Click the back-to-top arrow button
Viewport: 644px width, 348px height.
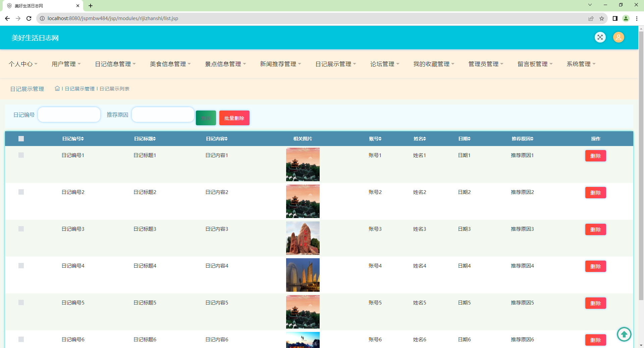tap(624, 334)
